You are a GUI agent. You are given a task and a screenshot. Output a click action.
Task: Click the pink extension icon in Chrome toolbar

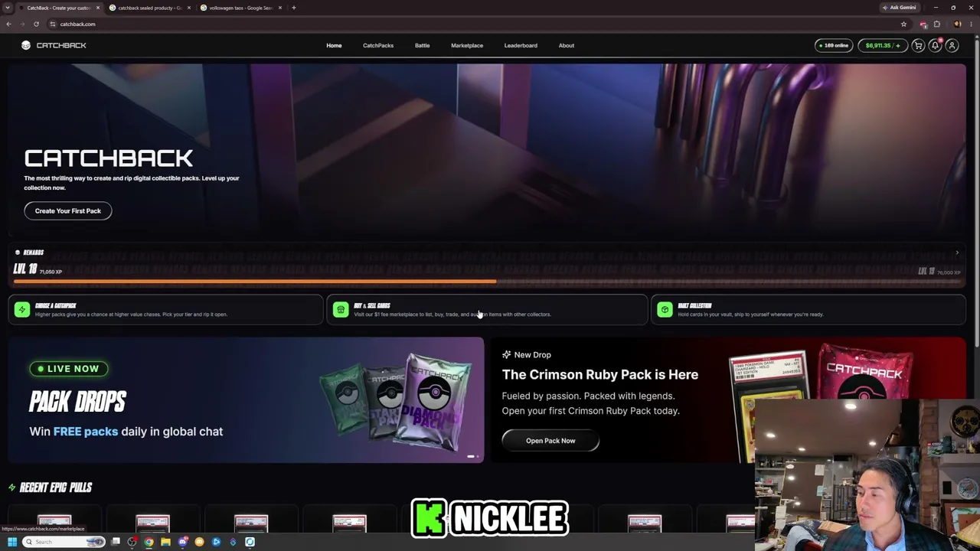923,24
